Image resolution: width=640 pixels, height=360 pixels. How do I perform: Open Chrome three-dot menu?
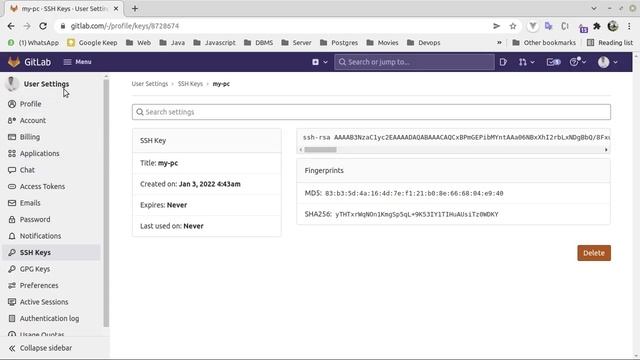(629, 26)
